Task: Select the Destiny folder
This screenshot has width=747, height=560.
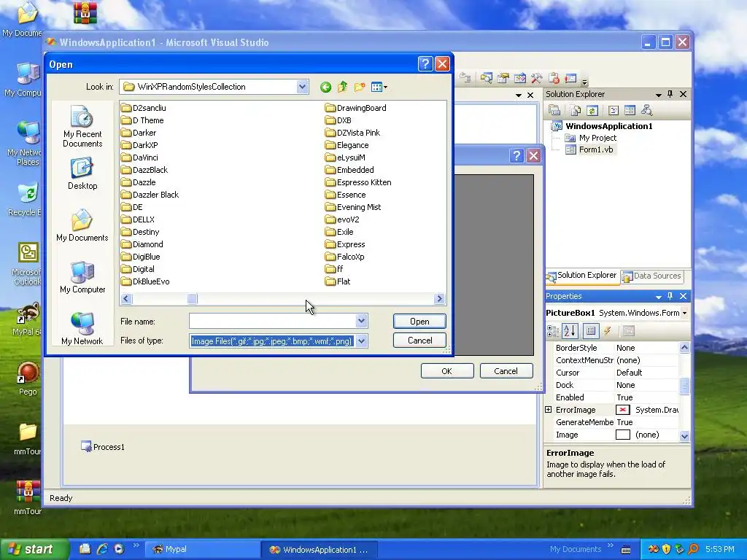Action: [140, 232]
